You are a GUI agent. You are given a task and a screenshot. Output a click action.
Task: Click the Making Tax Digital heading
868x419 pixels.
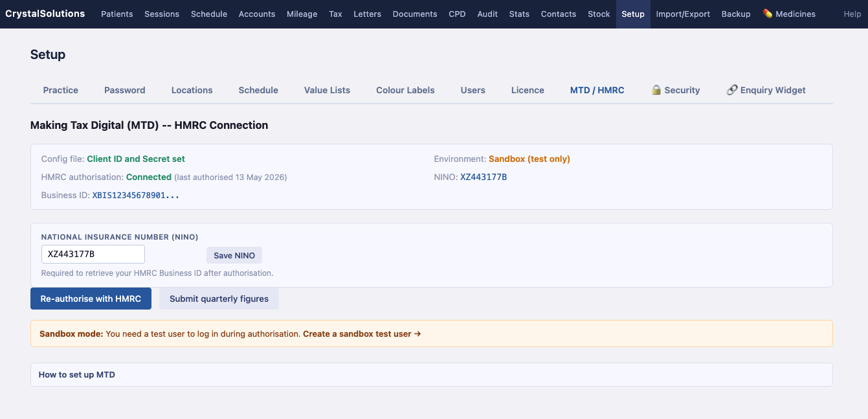tap(149, 125)
